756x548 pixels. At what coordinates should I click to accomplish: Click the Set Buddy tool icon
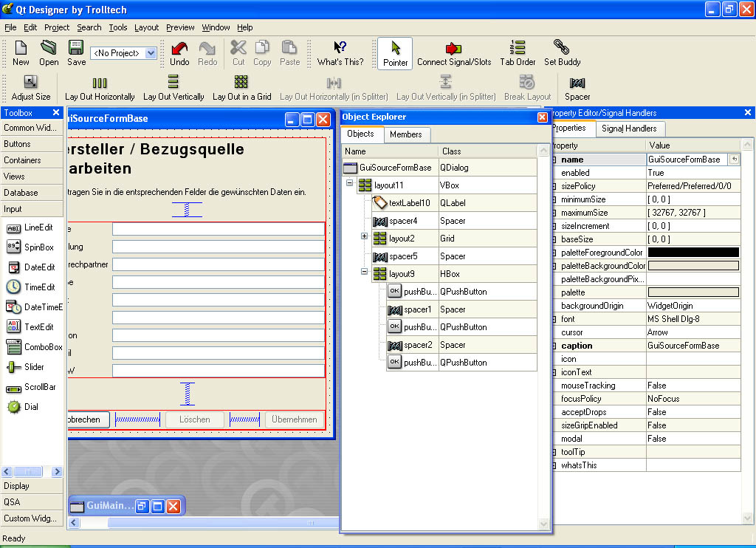coord(561,47)
